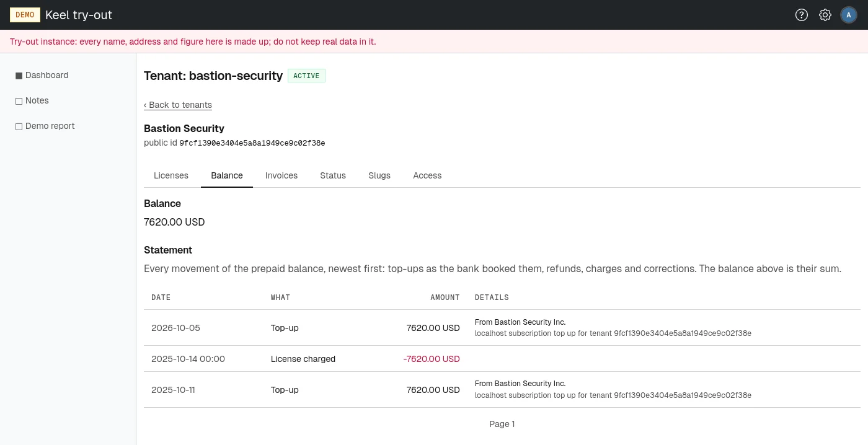
Task: Click the Keel try-out title
Action: pyautogui.click(x=79, y=15)
